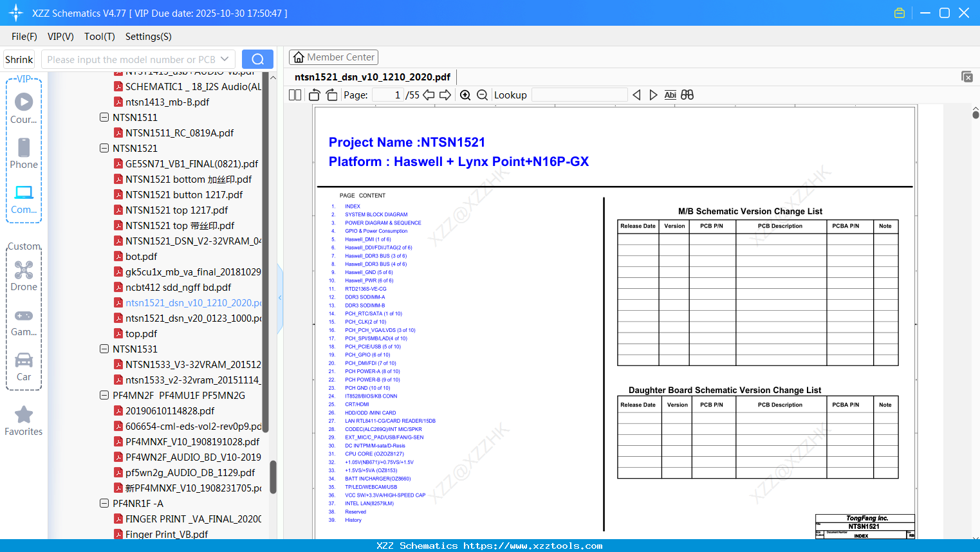
Task: Open the binoculars search tool
Action: [x=687, y=95]
